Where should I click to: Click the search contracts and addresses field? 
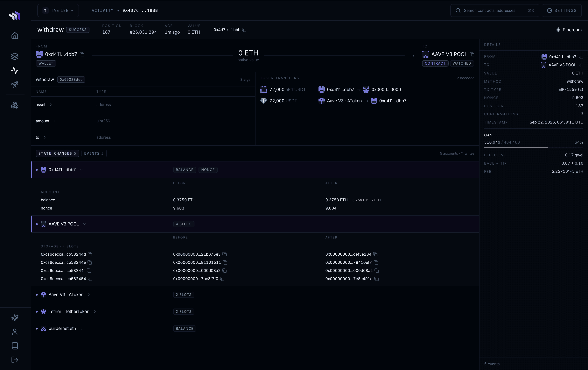click(x=495, y=11)
